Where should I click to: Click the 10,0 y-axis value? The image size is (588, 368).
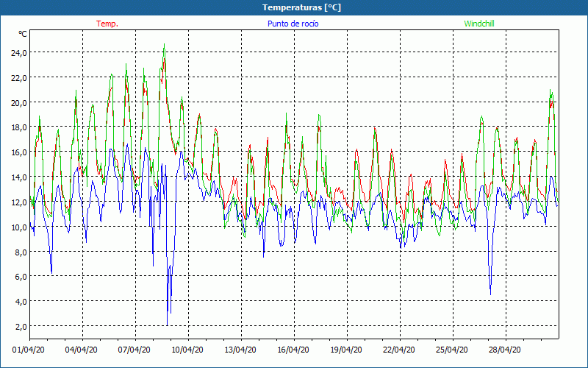[x=19, y=227]
